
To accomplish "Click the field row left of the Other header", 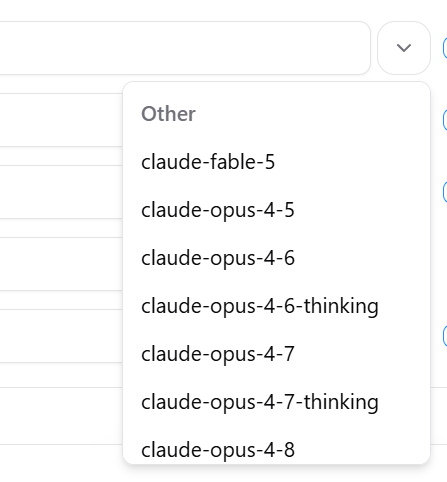I will click(x=61, y=120).
